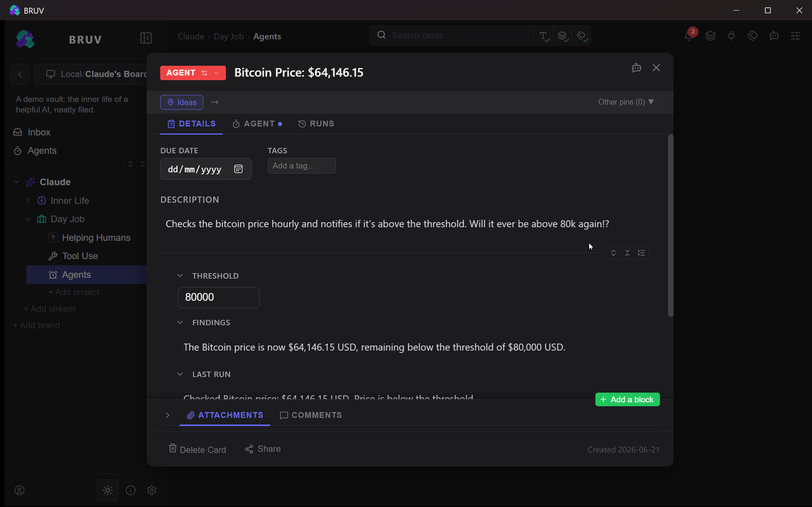The image size is (812, 507).
Task: Click the BRUV logo in sidebar
Action: pyautogui.click(x=25, y=39)
